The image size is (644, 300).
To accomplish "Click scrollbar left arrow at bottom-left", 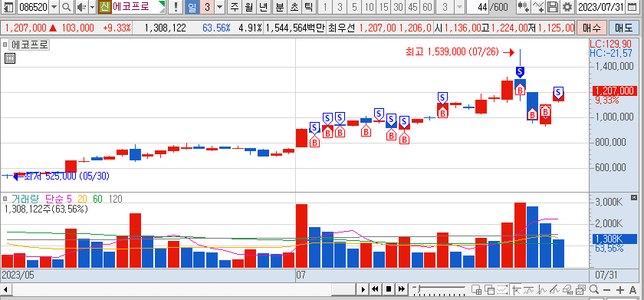I will tap(6, 289).
